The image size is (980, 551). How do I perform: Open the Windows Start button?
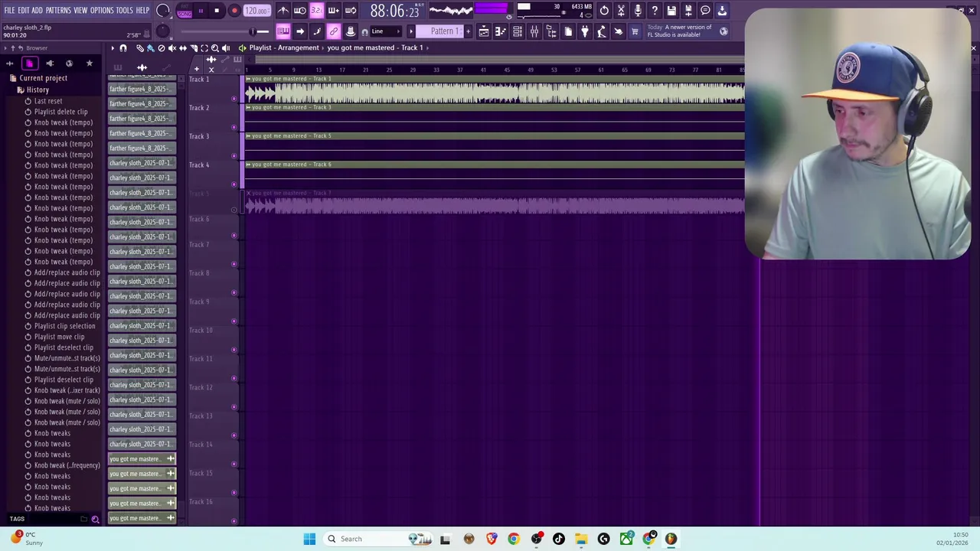pyautogui.click(x=309, y=539)
